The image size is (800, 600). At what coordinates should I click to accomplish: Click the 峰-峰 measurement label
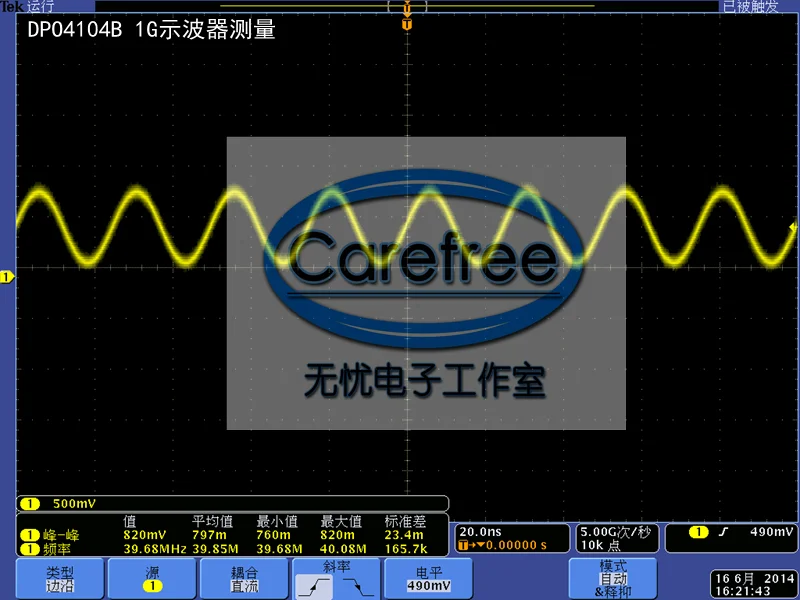(x=61, y=535)
